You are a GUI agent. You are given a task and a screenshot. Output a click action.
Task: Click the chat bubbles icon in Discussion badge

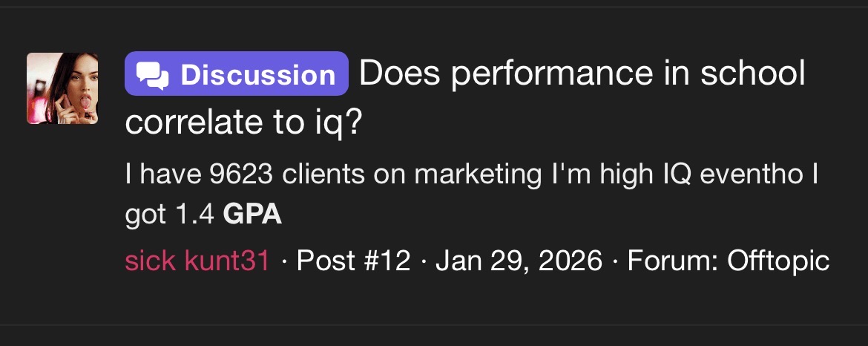click(154, 75)
